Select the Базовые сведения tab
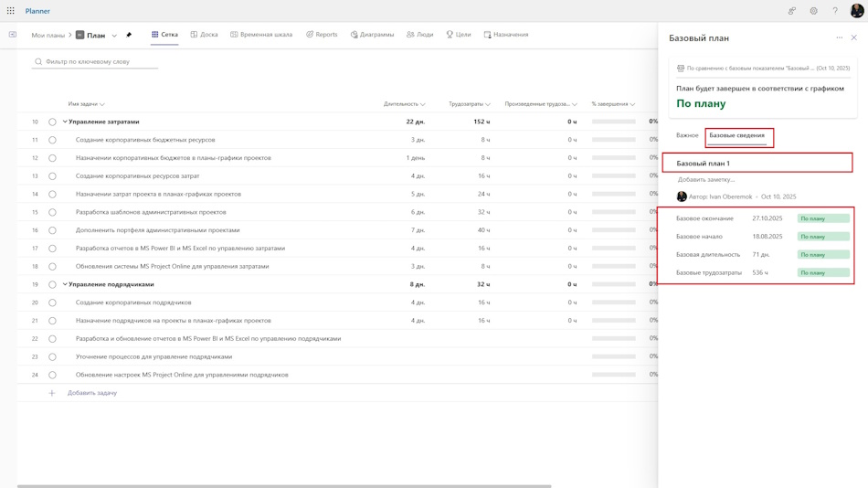Image resolution: width=868 pixels, height=488 pixels. point(736,135)
